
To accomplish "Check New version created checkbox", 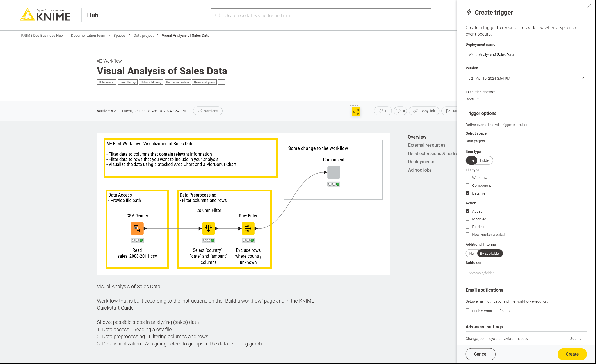I will click(x=468, y=234).
